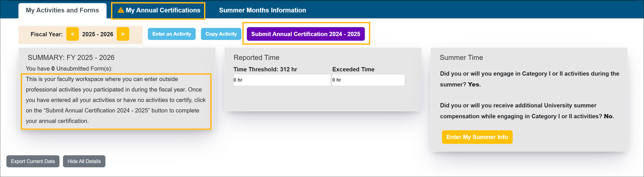644x177 pixels.
Task: Click the faculty workspace instructions paragraph
Action: click(116, 100)
